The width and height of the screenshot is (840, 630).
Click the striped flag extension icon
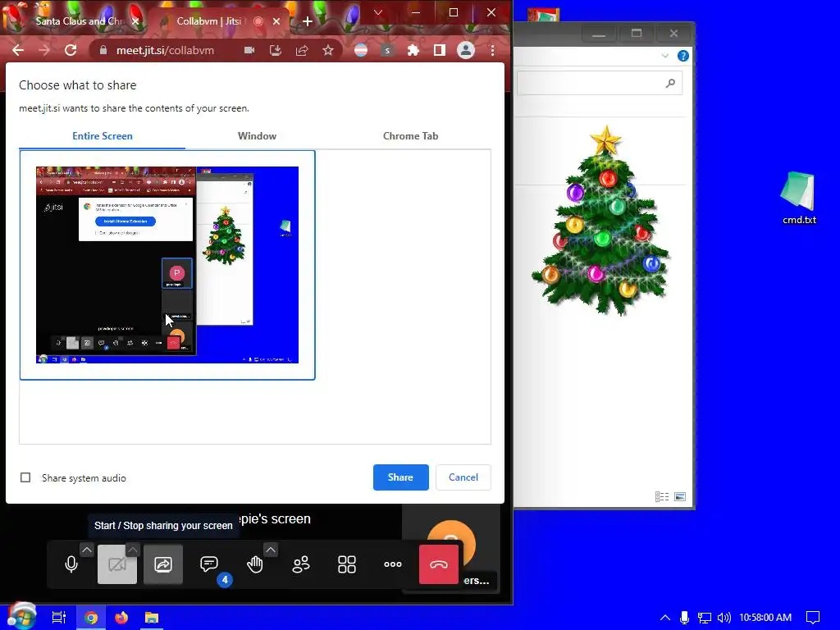(x=361, y=50)
